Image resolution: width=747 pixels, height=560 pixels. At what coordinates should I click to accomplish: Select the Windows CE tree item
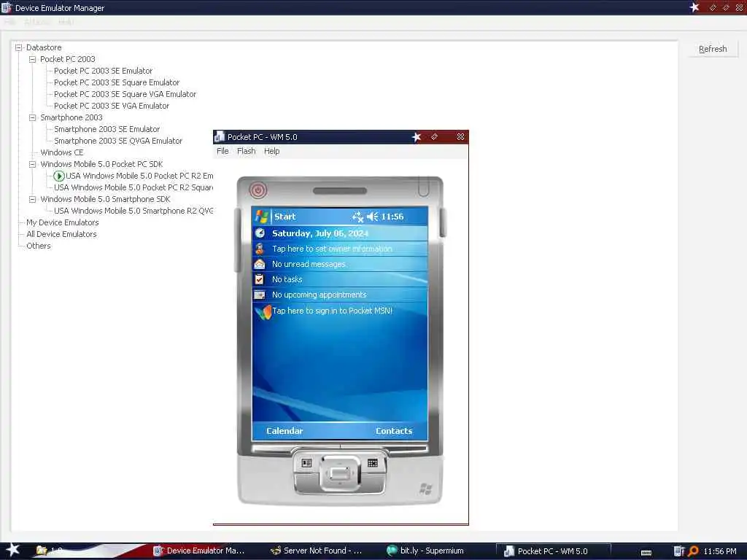click(x=62, y=152)
